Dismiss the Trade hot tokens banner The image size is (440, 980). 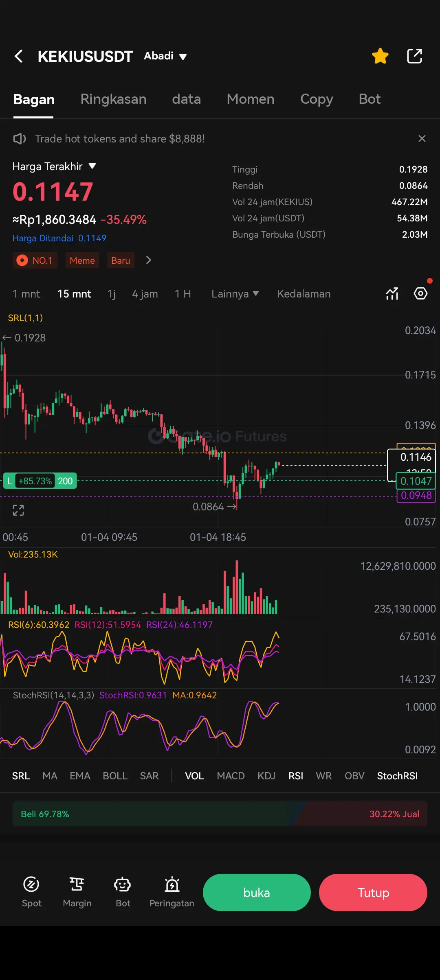(x=422, y=139)
